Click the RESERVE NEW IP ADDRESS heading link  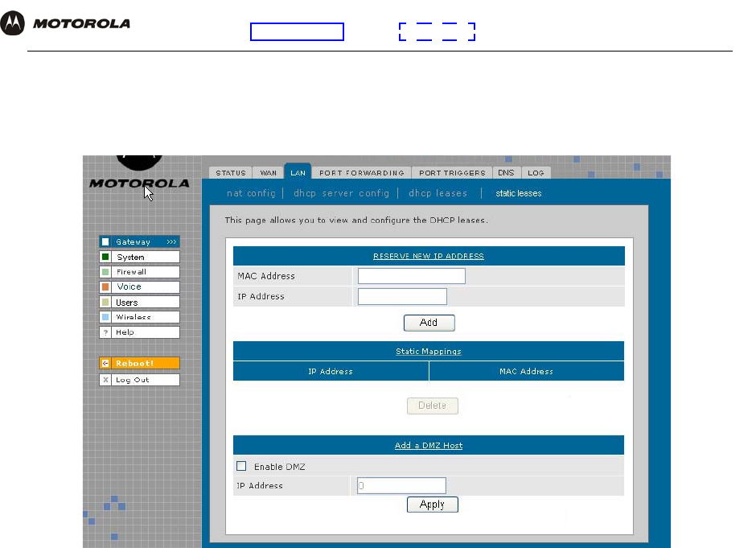coord(429,256)
